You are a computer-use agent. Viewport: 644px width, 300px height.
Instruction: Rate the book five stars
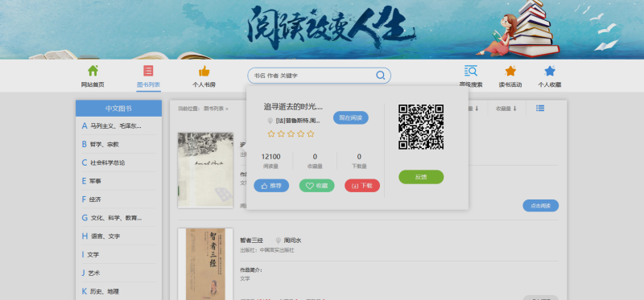point(311,134)
